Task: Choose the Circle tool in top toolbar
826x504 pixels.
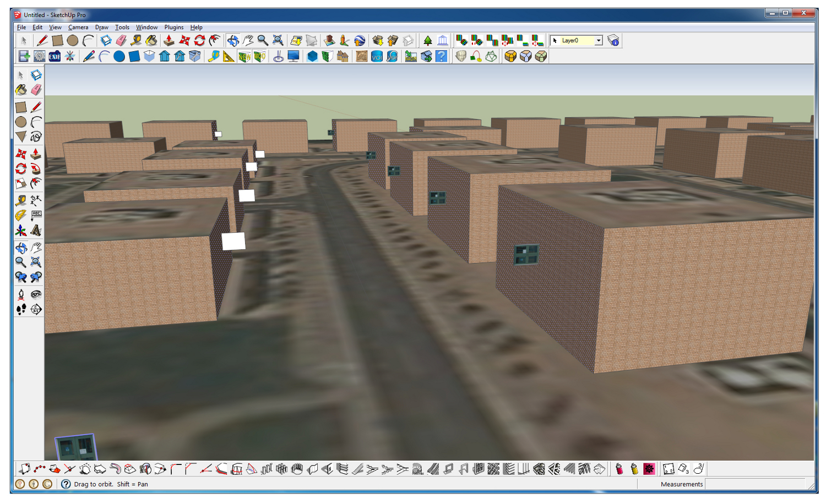Action: pos(73,41)
